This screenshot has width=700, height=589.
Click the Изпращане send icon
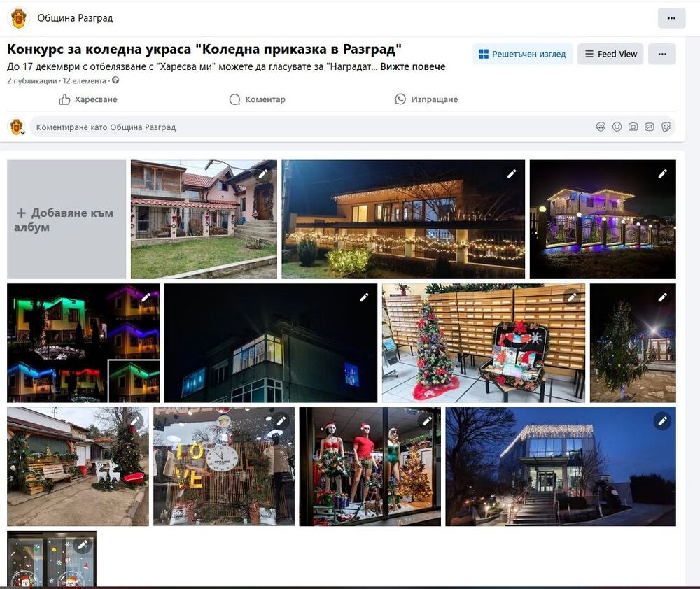(400, 99)
